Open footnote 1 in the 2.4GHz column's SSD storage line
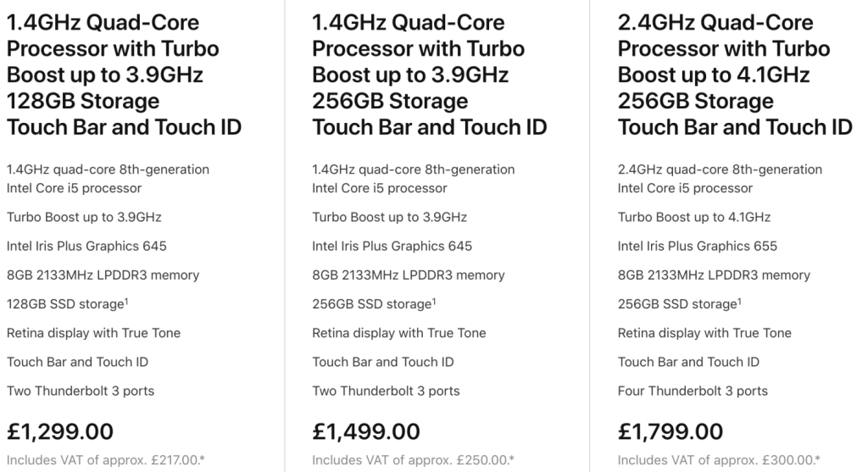The image size is (868, 472). [x=738, y=299]
